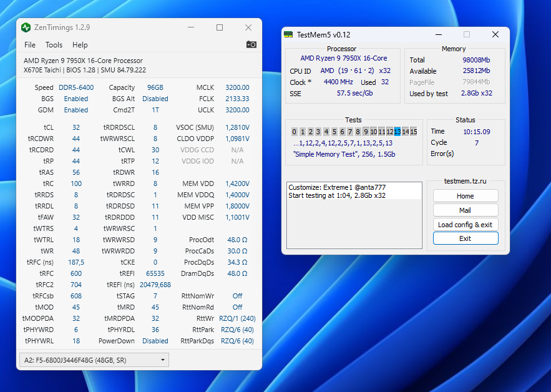The width and height of the screenshot is (551, 392).
Task: Minimize the TestMem5 window
Action: click(439, 34)
